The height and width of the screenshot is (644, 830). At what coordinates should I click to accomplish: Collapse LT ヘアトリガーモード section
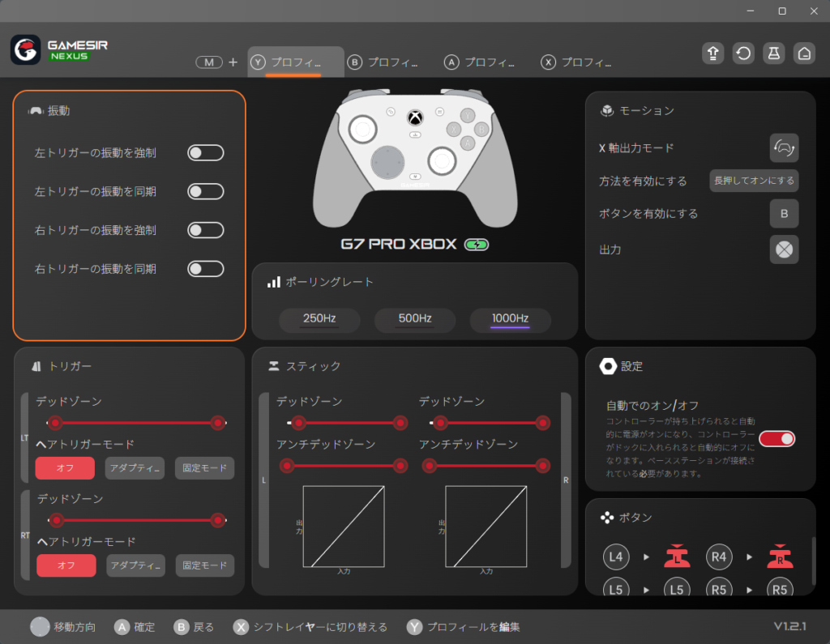[41, 445]
